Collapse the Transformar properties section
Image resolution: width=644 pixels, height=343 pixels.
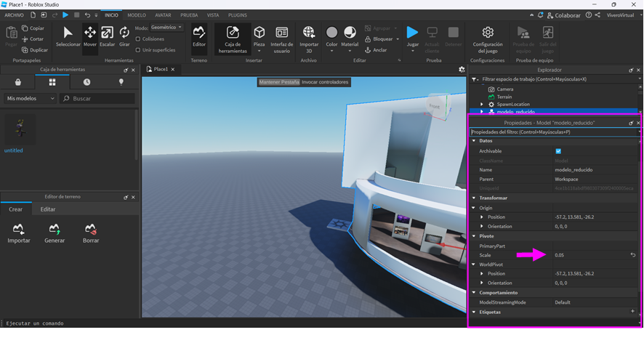coord(474,198)
